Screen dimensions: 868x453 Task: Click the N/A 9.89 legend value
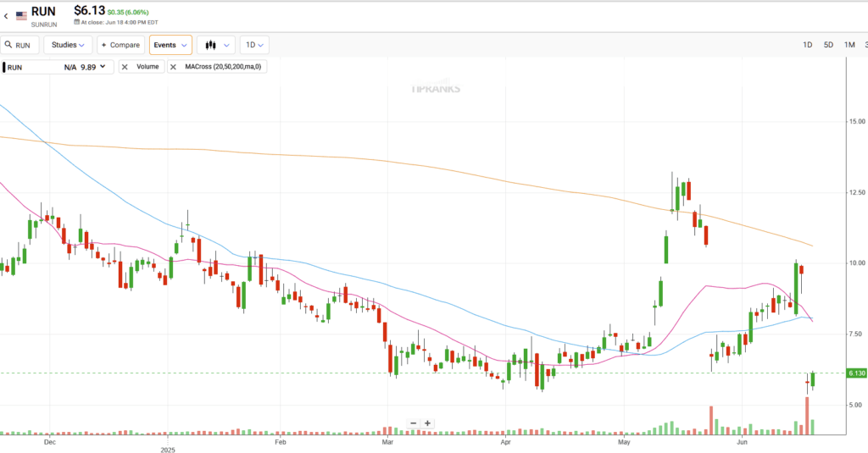coord(80,67)
